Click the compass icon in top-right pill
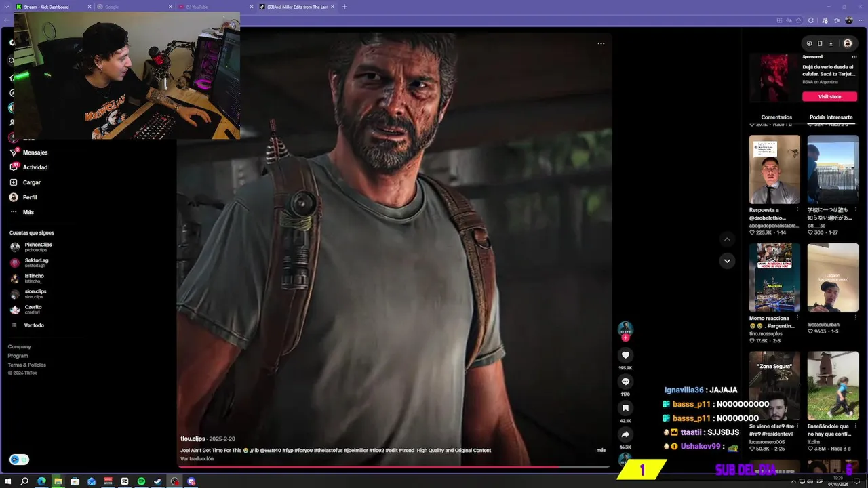This screenshot has width=868, height=488. (809, 43)
